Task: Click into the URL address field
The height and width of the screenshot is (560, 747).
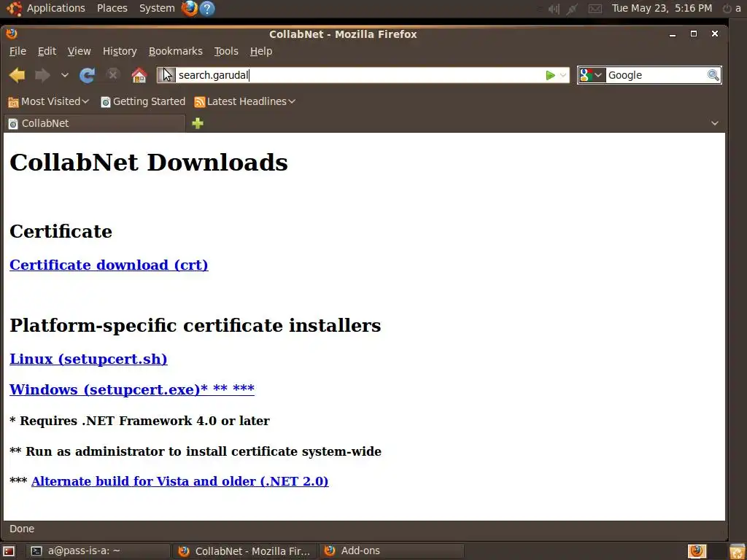Action: click(360, 75)
